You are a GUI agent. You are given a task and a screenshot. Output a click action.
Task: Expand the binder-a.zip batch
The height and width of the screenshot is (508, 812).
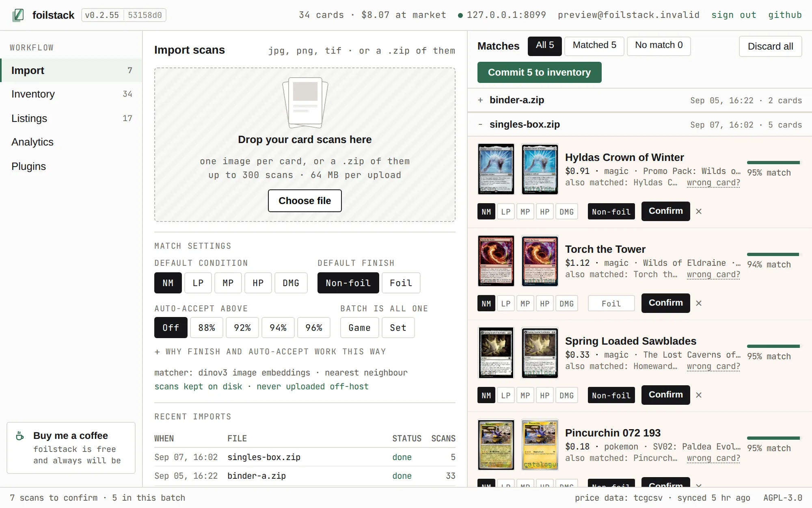click(x=640, y=100)
